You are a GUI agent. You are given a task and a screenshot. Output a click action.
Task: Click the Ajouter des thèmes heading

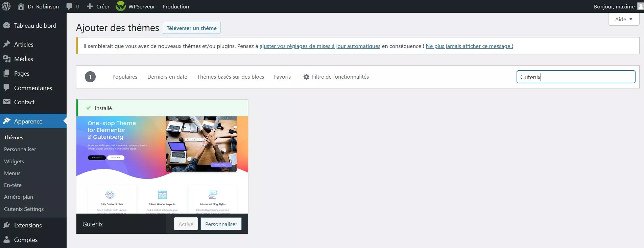point(117,28)
